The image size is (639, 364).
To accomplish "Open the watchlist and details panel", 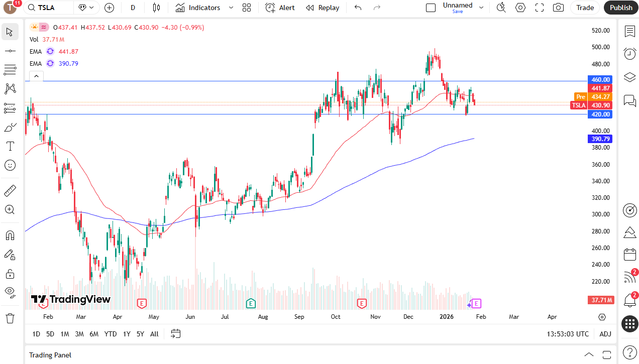I will [x=630, y=32].
